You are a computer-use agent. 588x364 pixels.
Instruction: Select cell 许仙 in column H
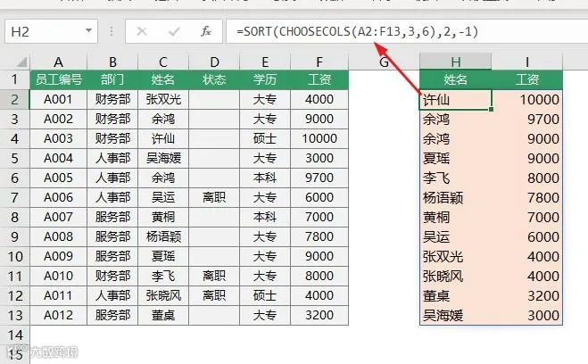point(455,100)
